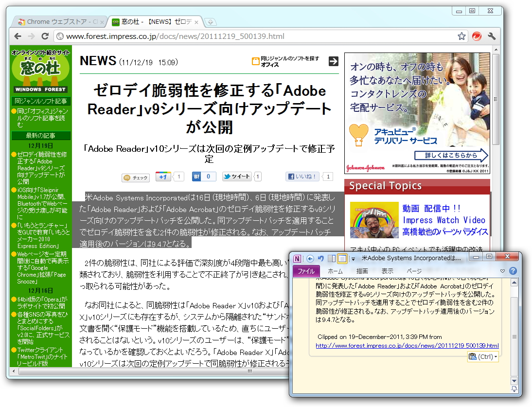Bookmark this page using the star icon
The width and height of the screenshot is (532, 407).
point(461,35)
